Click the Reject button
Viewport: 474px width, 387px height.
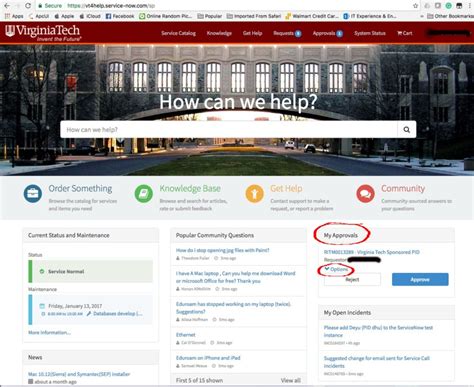(352, 279)
